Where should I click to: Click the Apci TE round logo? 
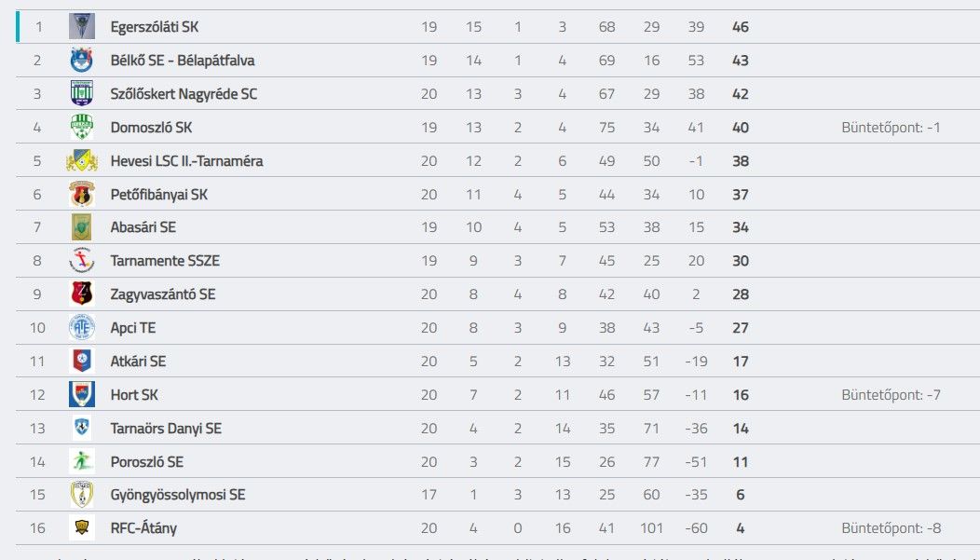click(x=82, y=327)
